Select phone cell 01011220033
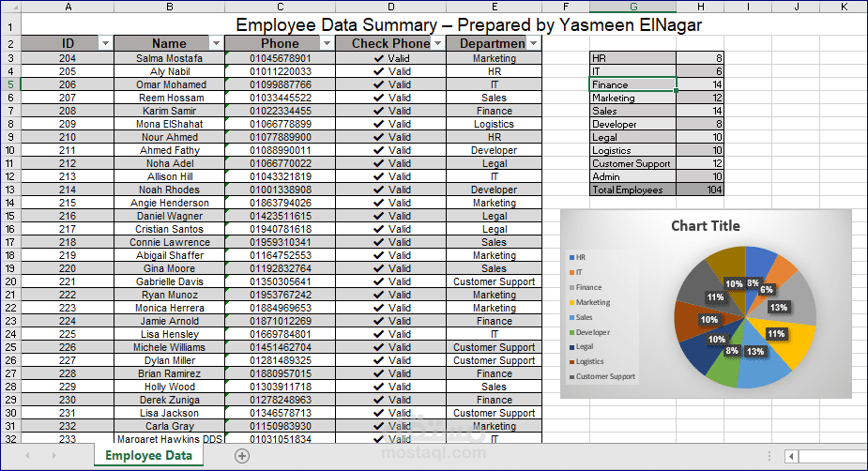868x471 pixels. (x=281, y=71)
